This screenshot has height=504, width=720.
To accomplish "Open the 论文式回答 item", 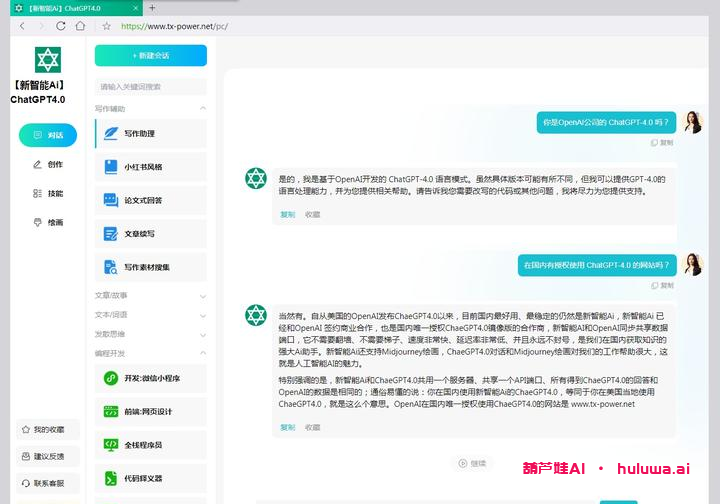I will [x=151, y=201].
